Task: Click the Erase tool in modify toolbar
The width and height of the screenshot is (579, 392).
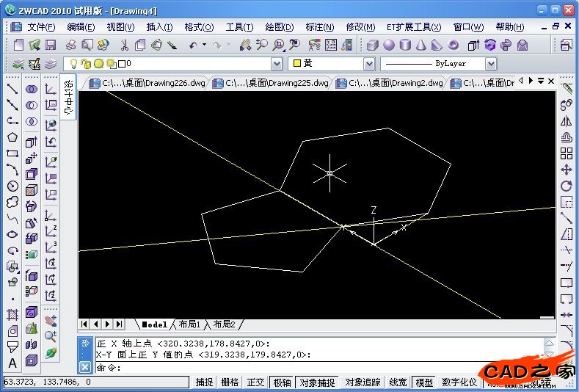Action: [566, 89]
